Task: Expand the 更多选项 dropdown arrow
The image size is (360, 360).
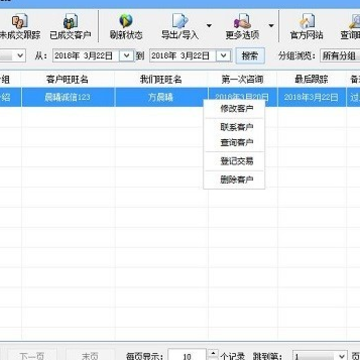Action: coord(271,26)
